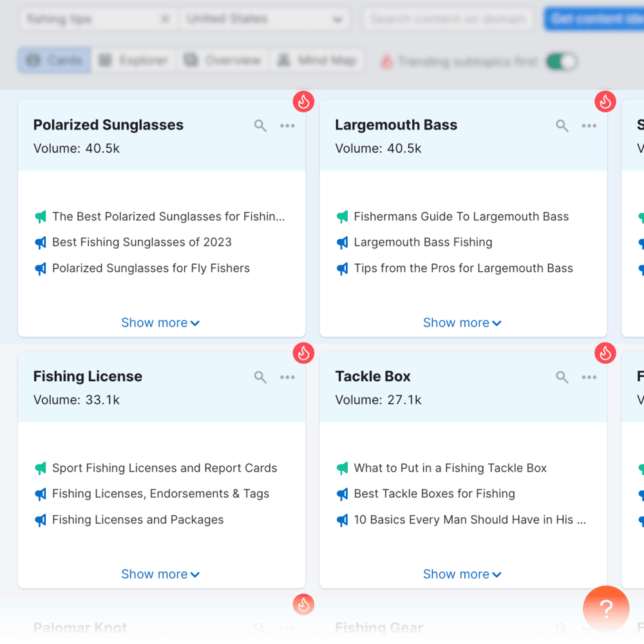
Task: Click the Search content on domain field
Action: [x=448, y=19]
